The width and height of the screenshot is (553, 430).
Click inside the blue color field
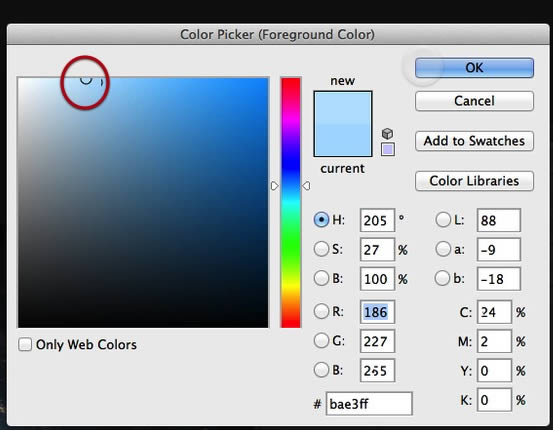click(143, 202)
